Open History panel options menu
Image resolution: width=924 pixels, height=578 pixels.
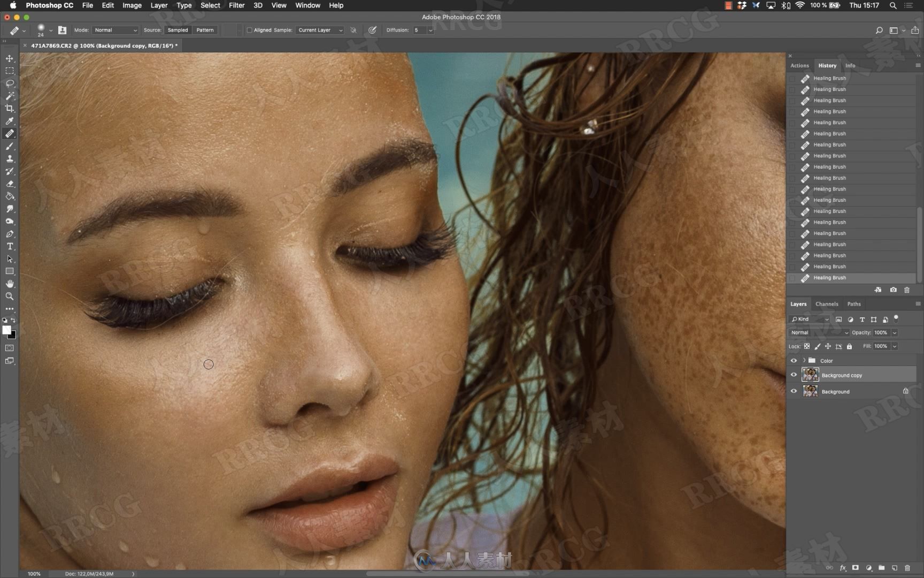(x=918, y=65)
